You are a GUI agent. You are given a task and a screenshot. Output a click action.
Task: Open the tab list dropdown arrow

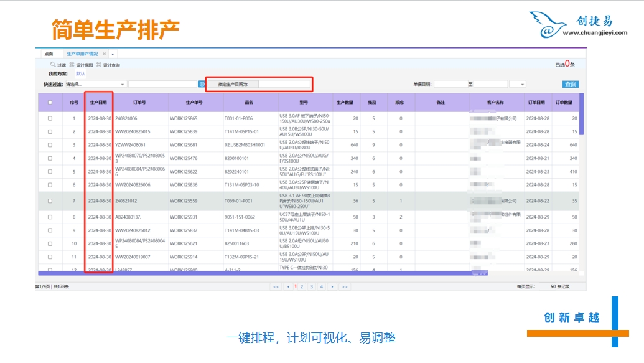[113, 54]
